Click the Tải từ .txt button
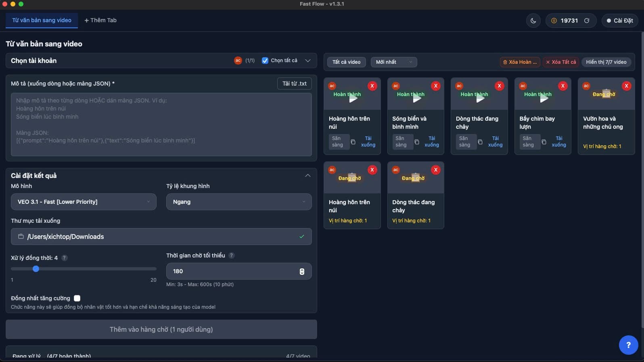Screen dimensions: 644x362 click(x=294, y=84)
